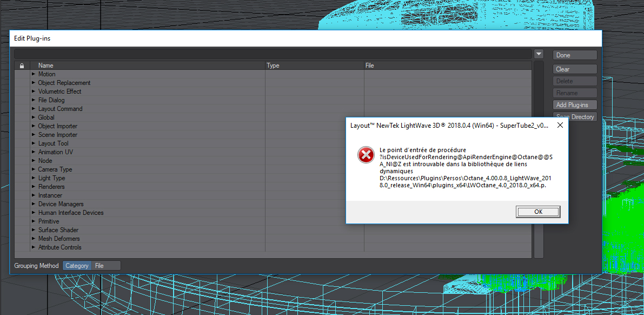Expand the Object Importer category
This screenshot has width=644, height=315.
pyautogui.click(x=34, y=126)
